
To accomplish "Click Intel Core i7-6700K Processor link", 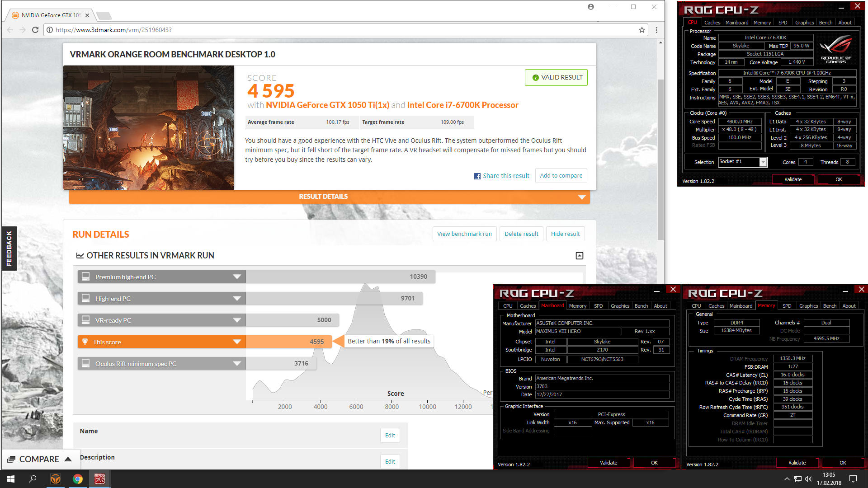I will [x=462, y=105].
